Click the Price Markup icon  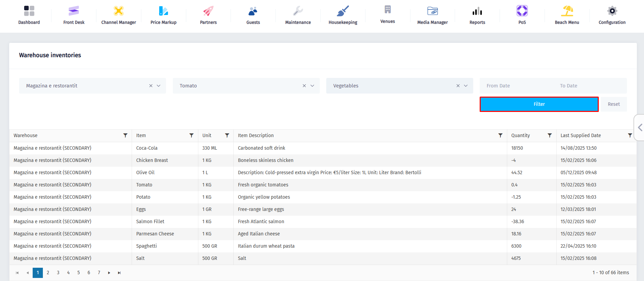pos(163,11)
